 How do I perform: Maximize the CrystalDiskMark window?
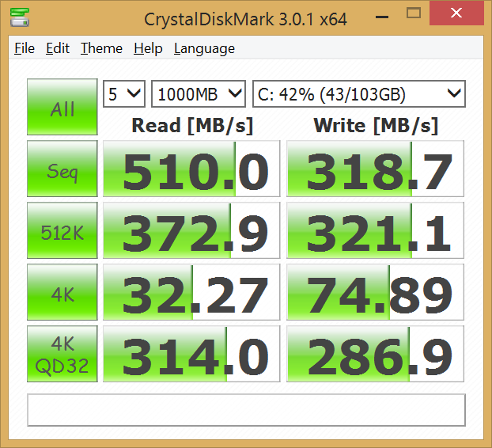click(x=414, y=13)
